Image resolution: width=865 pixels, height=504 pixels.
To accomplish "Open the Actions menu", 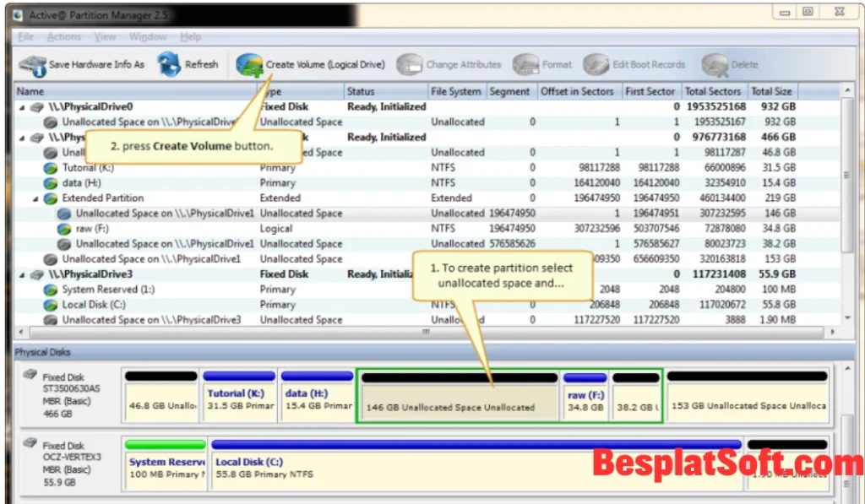I will tap(63, 37).
